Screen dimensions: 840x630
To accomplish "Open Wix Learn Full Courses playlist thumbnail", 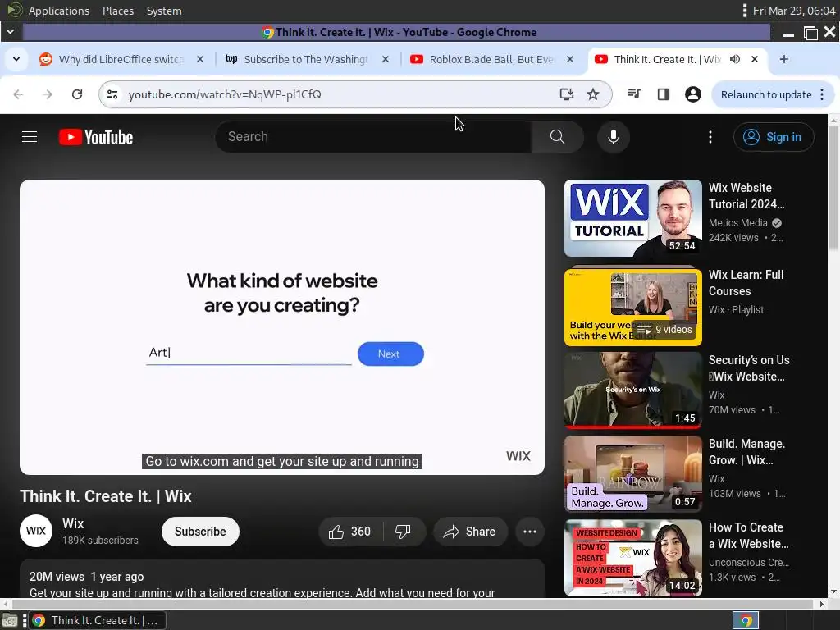I will click(x=632, y=307).
